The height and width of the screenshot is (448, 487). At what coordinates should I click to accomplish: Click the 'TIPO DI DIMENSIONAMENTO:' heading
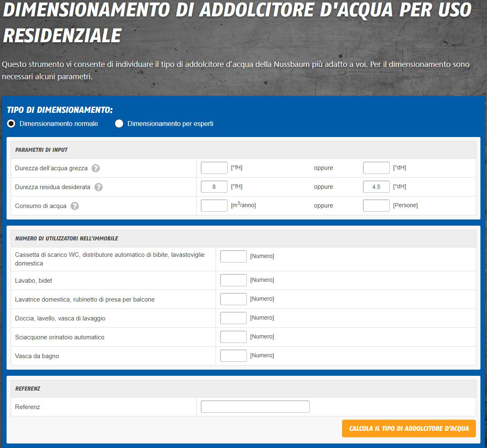pos(60,110)
